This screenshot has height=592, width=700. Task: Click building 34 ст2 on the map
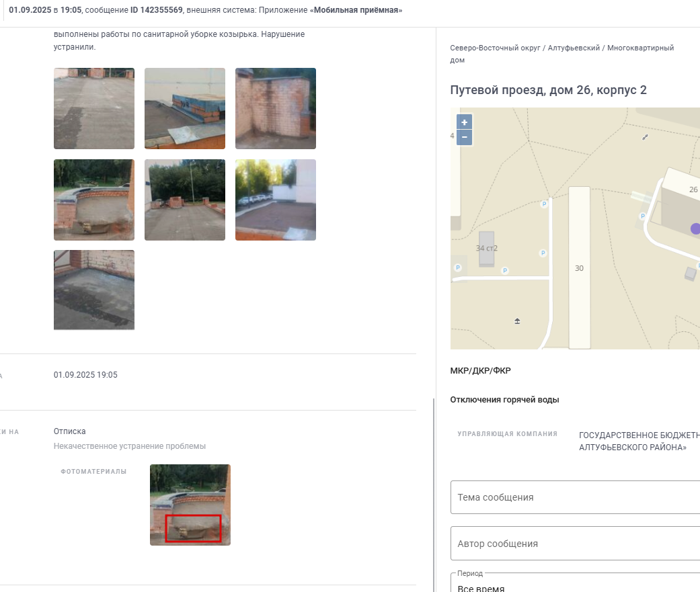[487, 249]
